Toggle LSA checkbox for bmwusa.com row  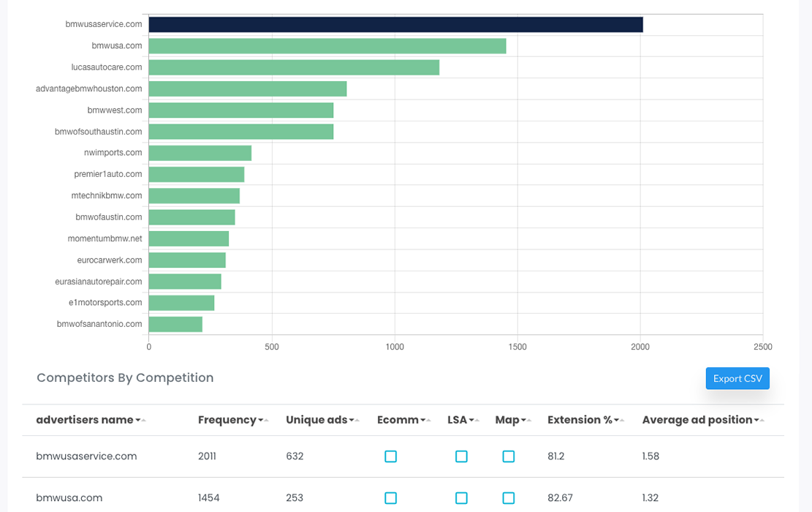coord(461,498)
